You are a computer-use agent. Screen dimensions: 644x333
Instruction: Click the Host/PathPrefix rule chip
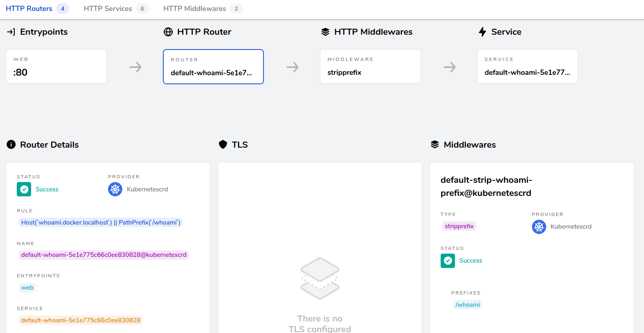(x=101, y=223)
